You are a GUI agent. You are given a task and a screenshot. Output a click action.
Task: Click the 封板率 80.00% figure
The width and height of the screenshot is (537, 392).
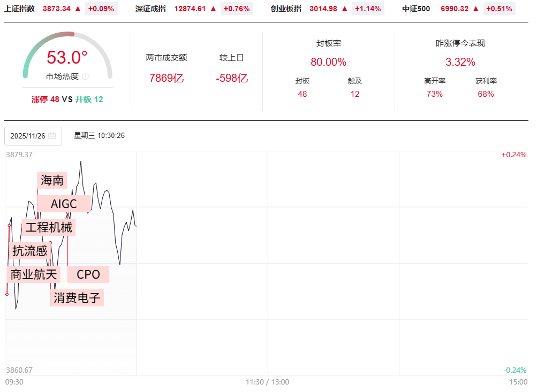click(328, 62)
